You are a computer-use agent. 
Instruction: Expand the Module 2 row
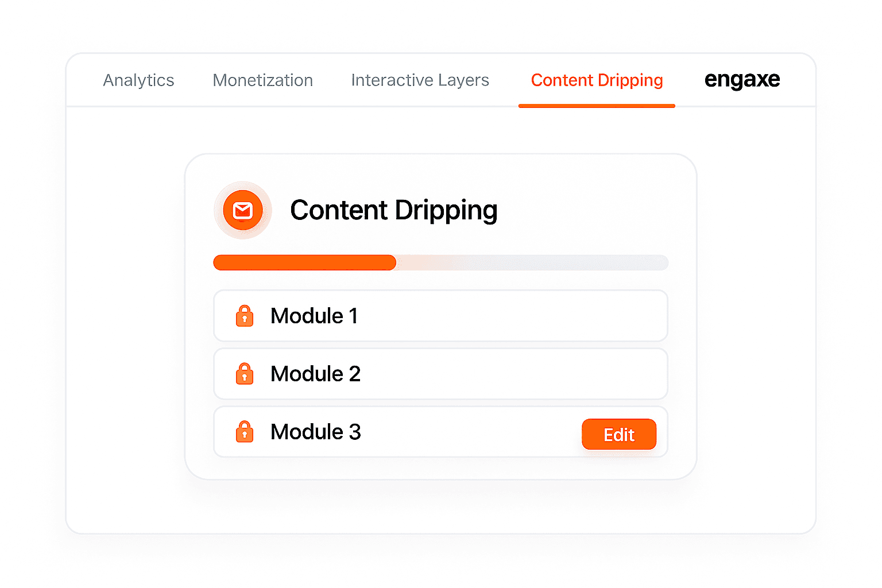(x=440, y=373)
